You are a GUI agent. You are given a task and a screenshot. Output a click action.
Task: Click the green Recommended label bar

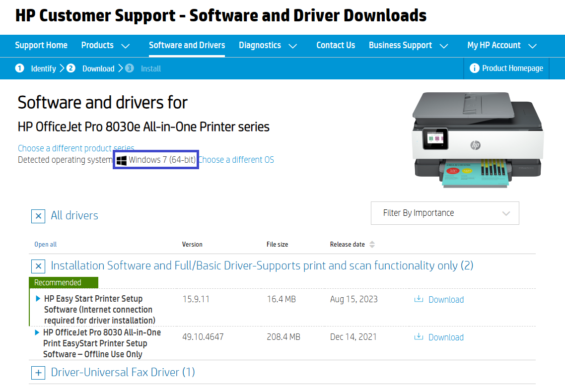click(x=63, y=281)
